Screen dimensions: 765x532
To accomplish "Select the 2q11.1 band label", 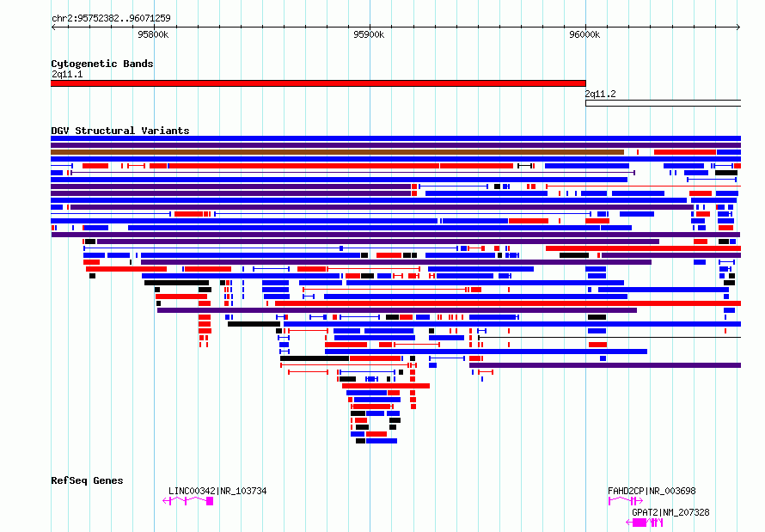I will (x=67, y=74).
